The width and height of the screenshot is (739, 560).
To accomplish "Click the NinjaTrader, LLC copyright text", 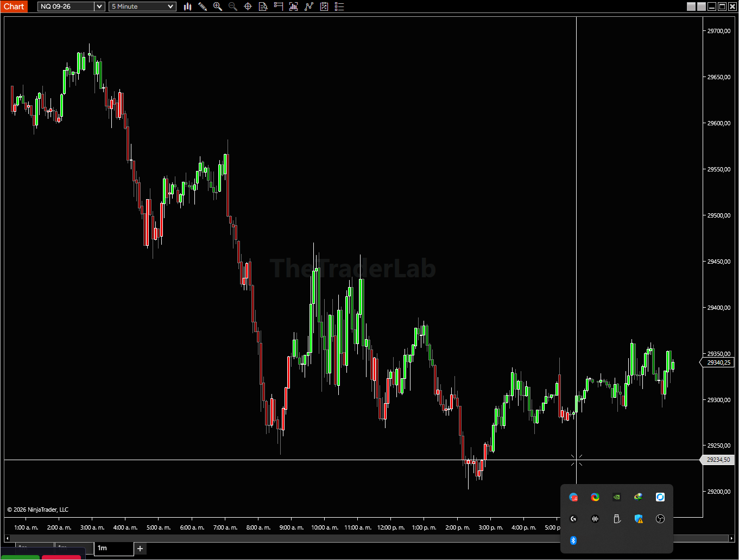I will pos(38,510).
